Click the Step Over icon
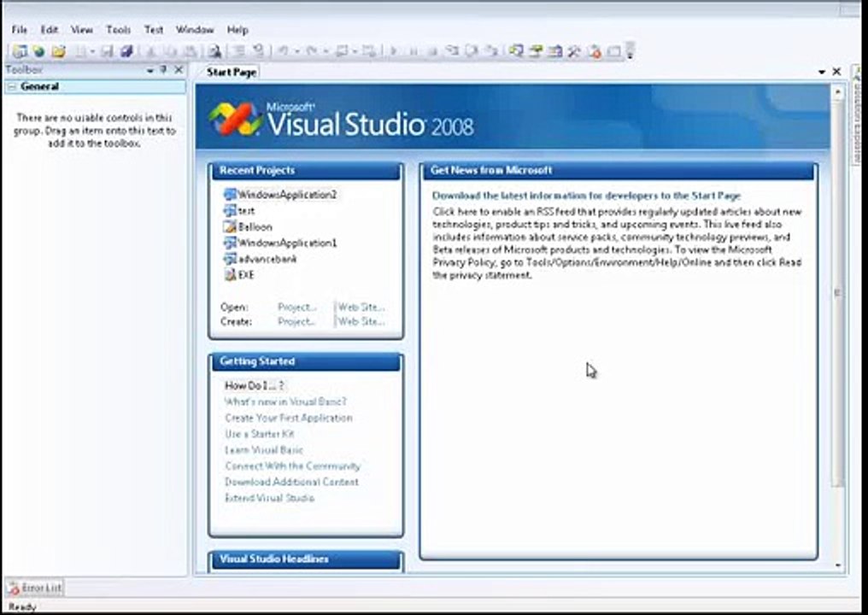 (472, 51)
